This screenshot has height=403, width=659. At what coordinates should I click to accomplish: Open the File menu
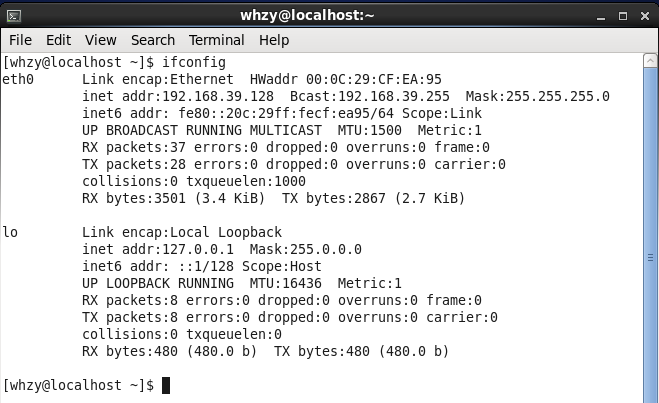pos(20,40)
